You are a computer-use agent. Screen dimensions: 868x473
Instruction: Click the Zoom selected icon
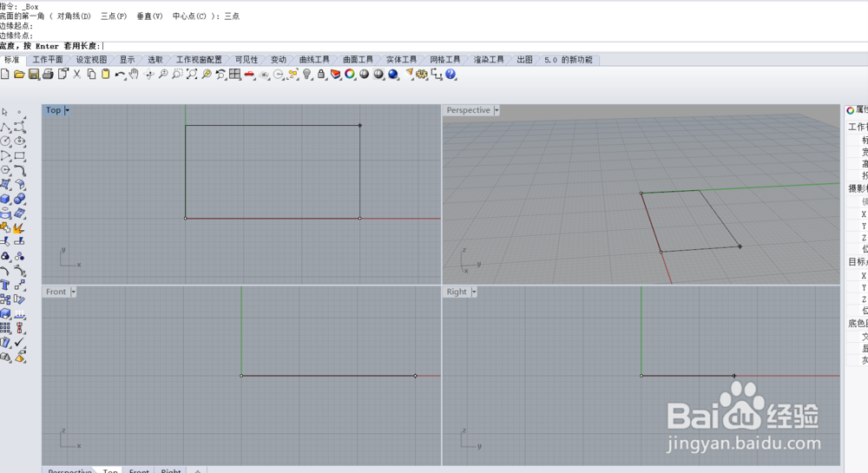tap(206, 74)
